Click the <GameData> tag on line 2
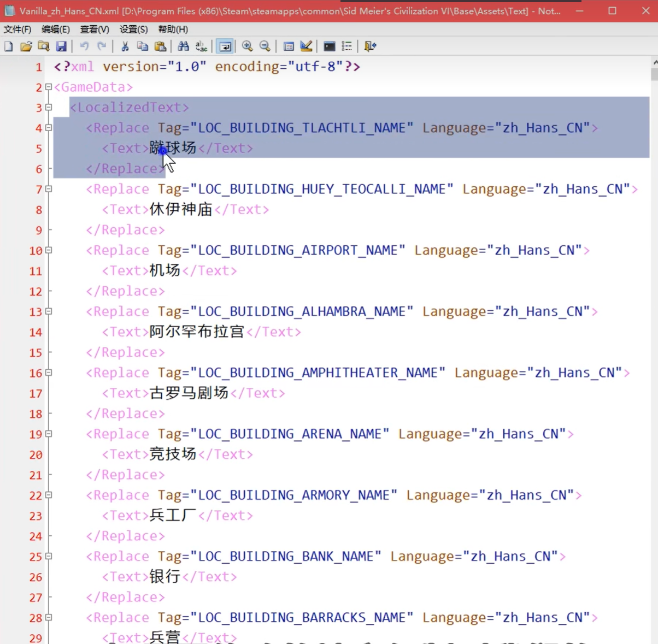 click(x=93, y=87)
